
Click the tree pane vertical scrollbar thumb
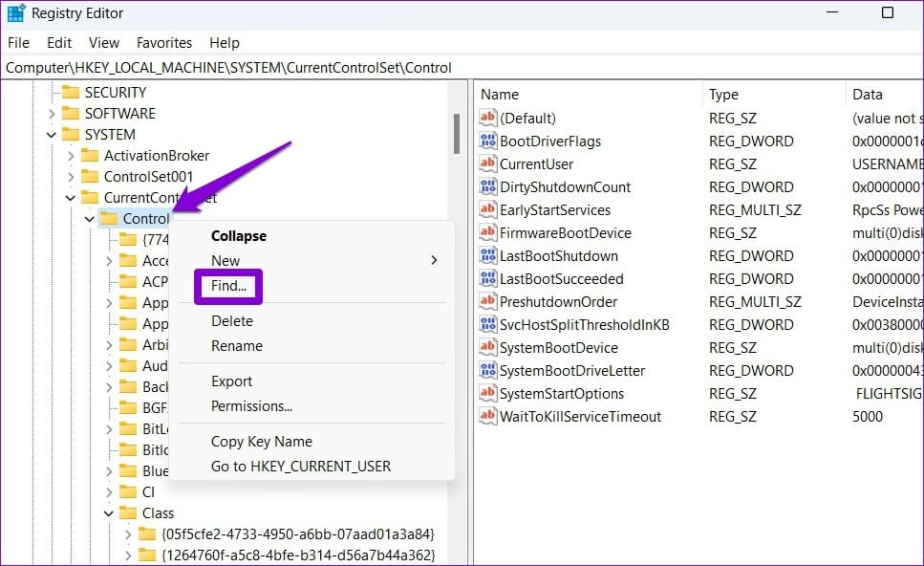[457, 134]
